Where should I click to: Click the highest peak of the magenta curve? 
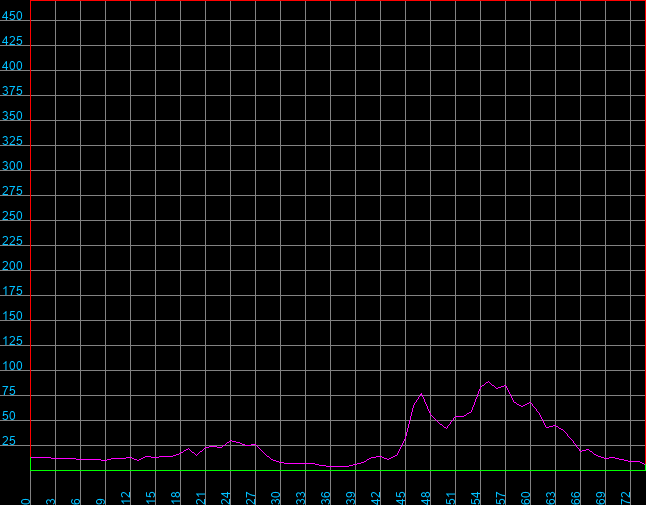tap(489, 382)
